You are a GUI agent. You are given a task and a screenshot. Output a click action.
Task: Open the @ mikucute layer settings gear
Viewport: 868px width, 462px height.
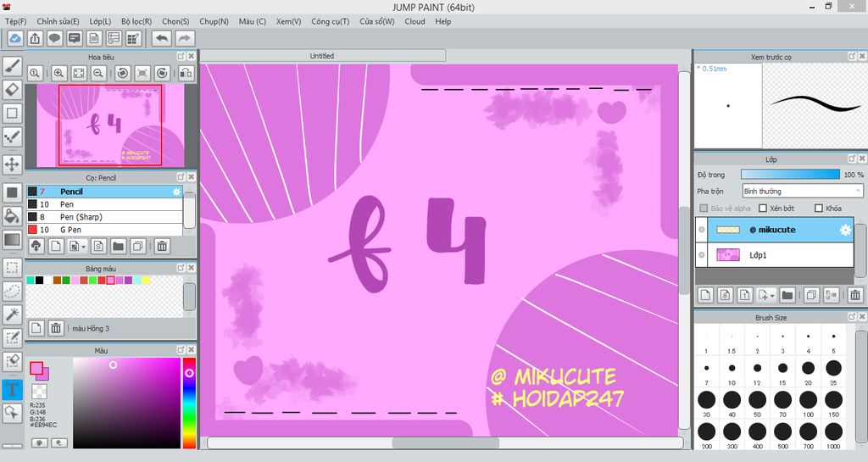(x=846, y=230)
